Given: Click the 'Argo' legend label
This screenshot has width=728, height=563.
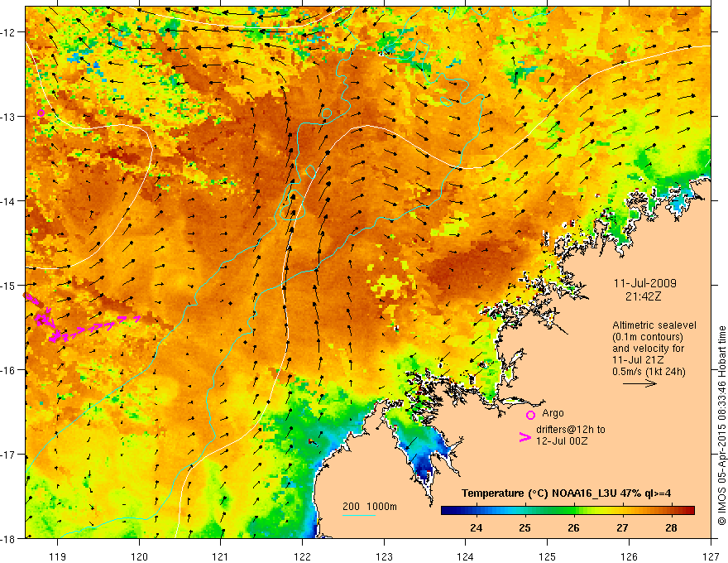Looking at the screenshot, I should (x=553, y=413).
